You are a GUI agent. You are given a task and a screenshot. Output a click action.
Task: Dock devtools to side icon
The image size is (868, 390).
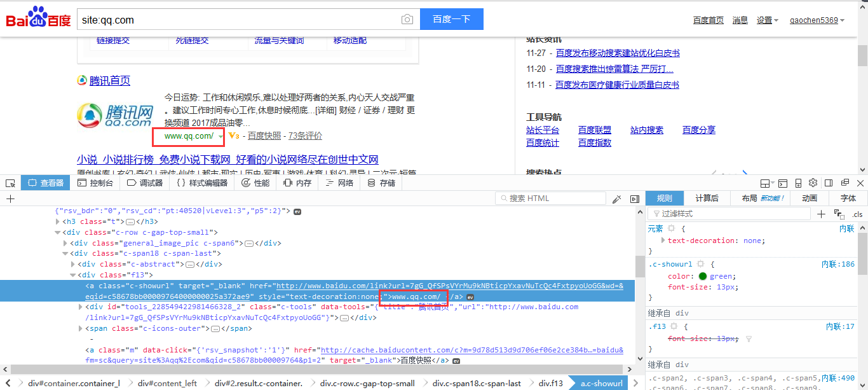pos(829,183)
